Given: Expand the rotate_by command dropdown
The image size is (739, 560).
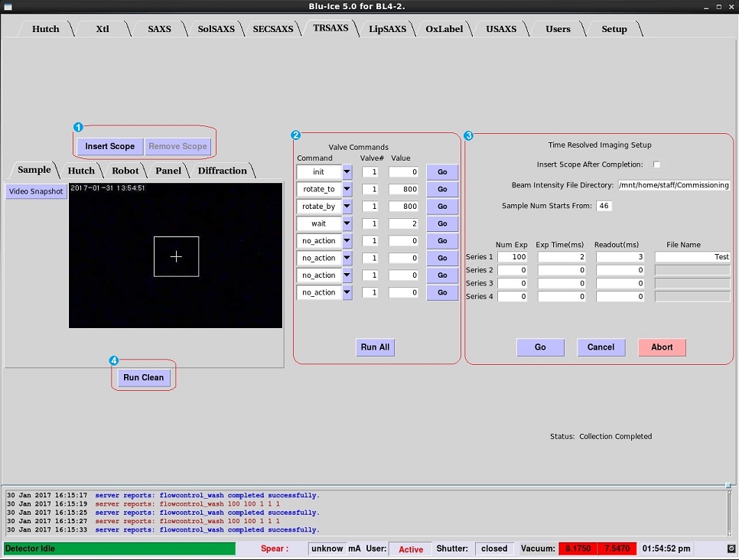Looking at the screenshot, I should coord(347,207).
